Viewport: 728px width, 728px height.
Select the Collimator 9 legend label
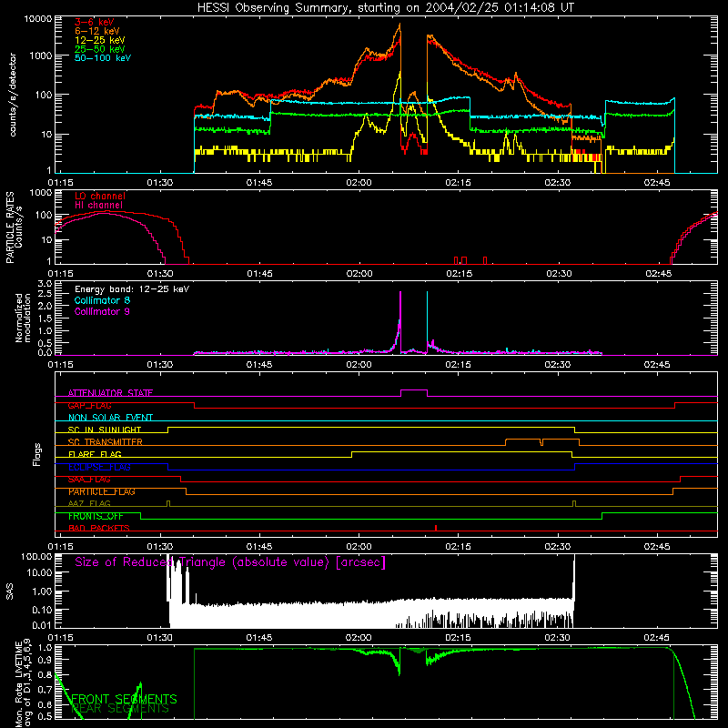[102, 311]
